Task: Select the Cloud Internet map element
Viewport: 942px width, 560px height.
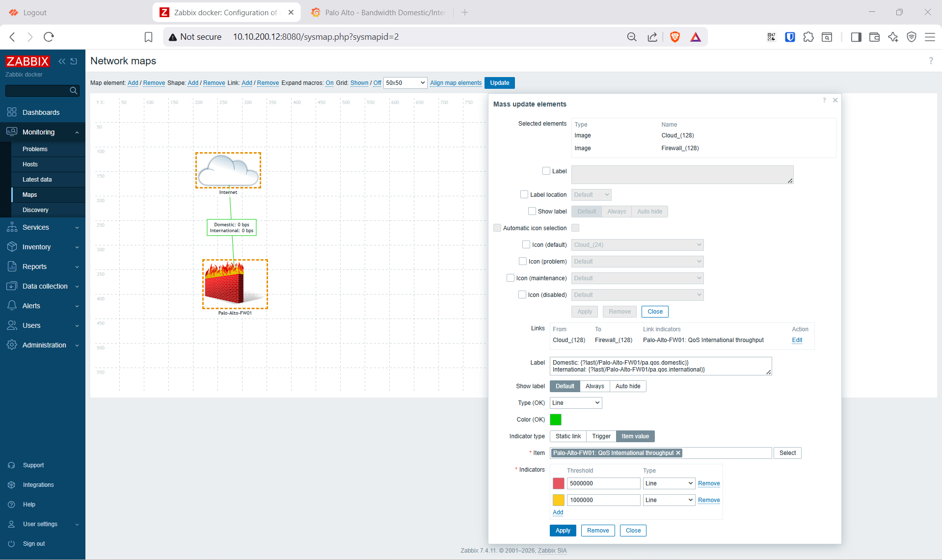Action: (x=228, y=170)
